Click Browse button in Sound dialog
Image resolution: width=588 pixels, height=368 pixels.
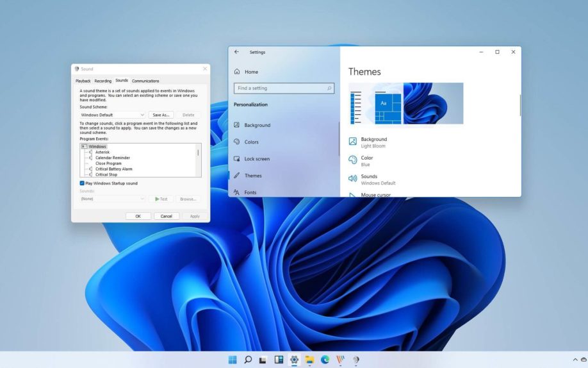(x=188, y=199)
